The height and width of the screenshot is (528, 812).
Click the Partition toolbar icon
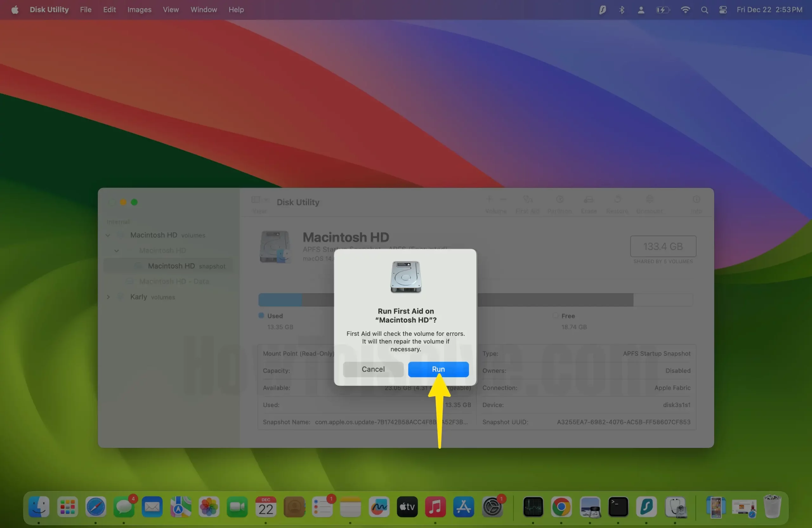[560, 199]
